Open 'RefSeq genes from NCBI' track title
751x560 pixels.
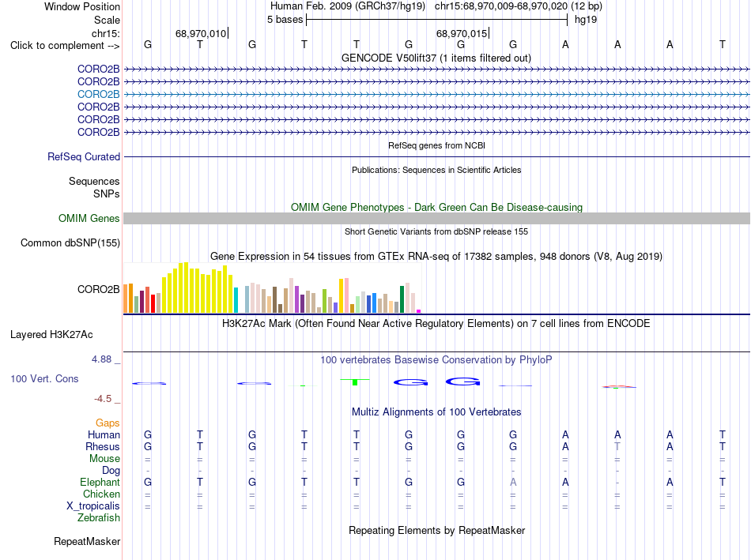tap(436, 145)
